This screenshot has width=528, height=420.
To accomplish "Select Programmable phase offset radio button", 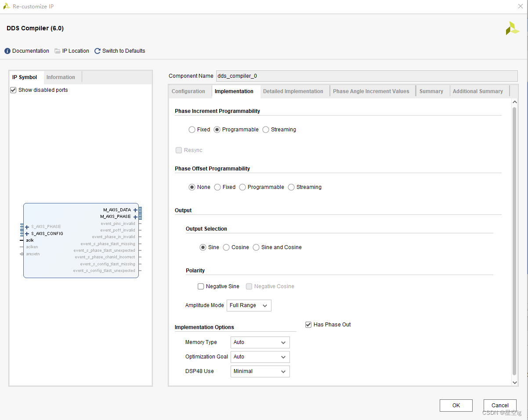I will click(242, 187).
